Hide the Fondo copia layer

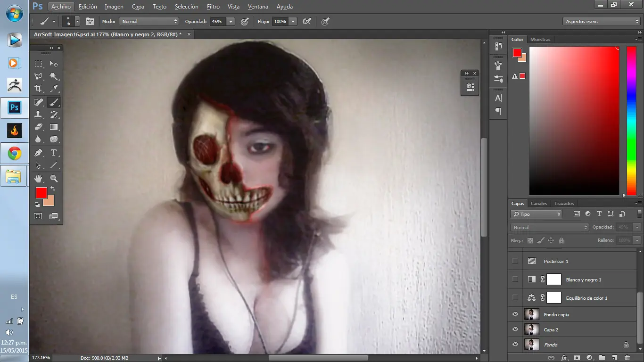click(515, 314)
